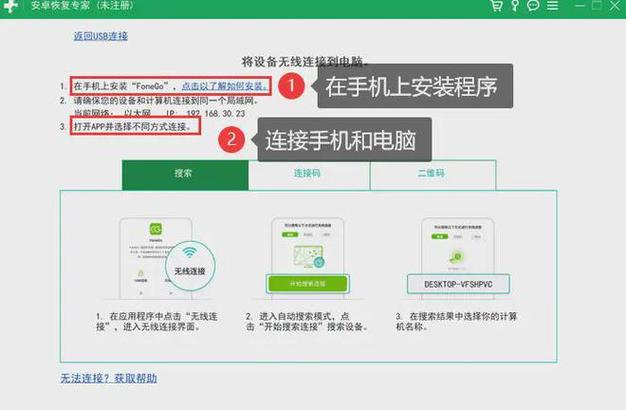Click the title 安卓恢复专家（未注册）
This screenshot has width=626, height=410.
point(83,6)
